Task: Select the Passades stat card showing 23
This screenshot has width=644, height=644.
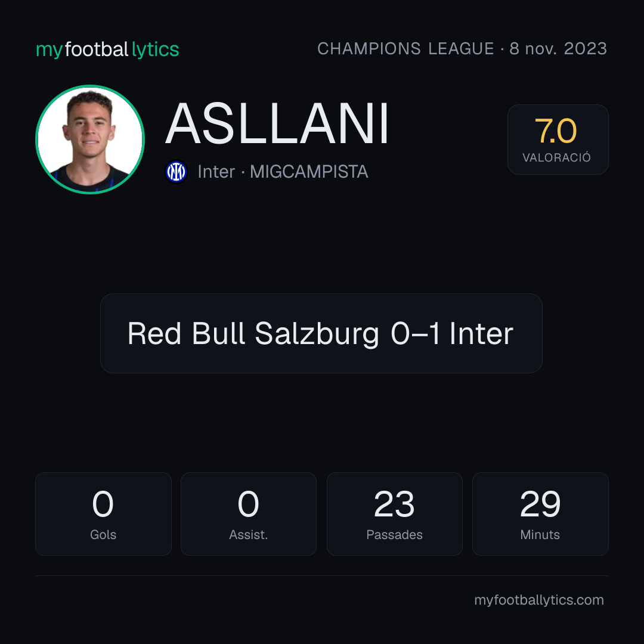Action: [394, 514]
